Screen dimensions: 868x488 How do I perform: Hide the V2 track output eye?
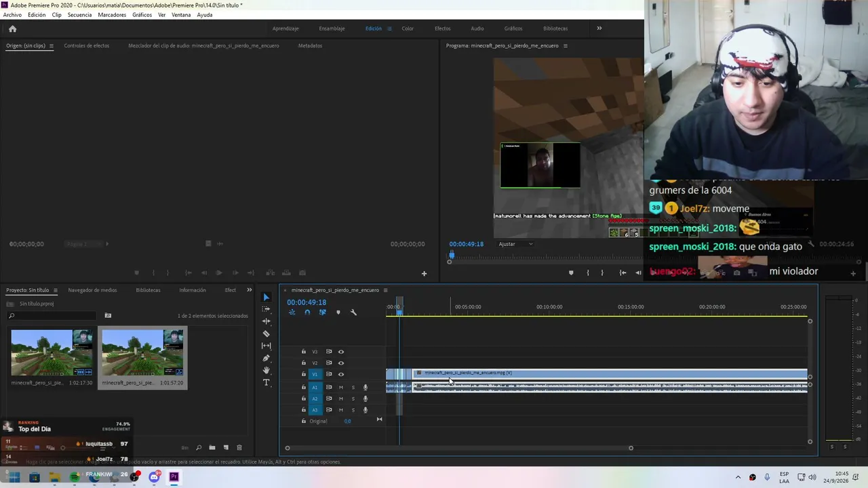[x=341, y=363]
